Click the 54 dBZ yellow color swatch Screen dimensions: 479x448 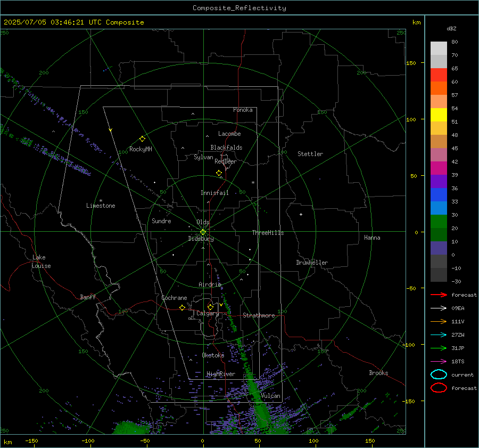click(x=439, y=115)
